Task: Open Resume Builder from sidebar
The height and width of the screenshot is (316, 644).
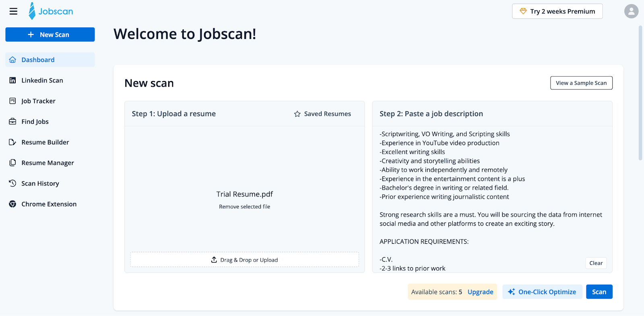Action: [x=45, y=142]
